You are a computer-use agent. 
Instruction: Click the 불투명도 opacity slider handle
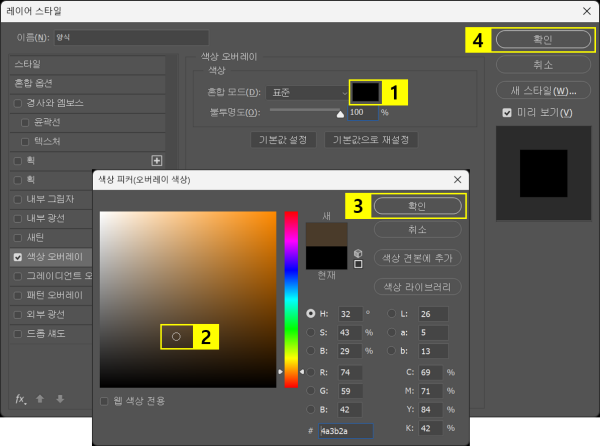pyautogui.click(x=340, y=114)
